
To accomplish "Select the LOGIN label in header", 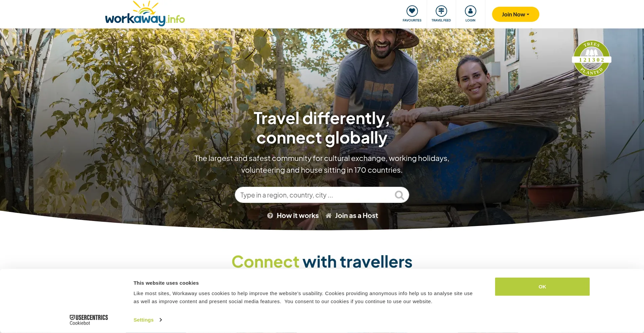I will coord(470,20).
